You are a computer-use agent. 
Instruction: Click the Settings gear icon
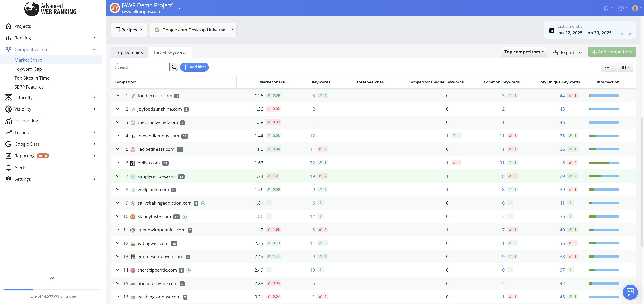pyautogui.click(x=9, y=179)
